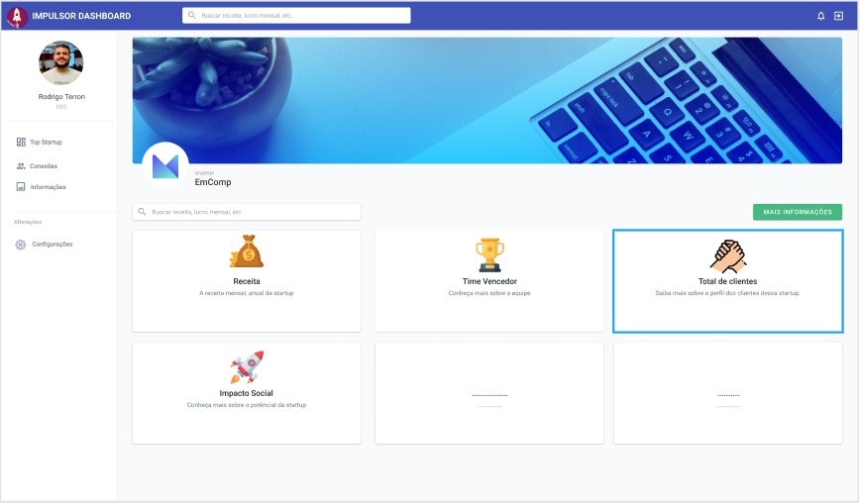Screen dimensions: 860x504
Task: Click 'Saiba mais sobre o perfil dos clientes' text
Action: point(728,293)
